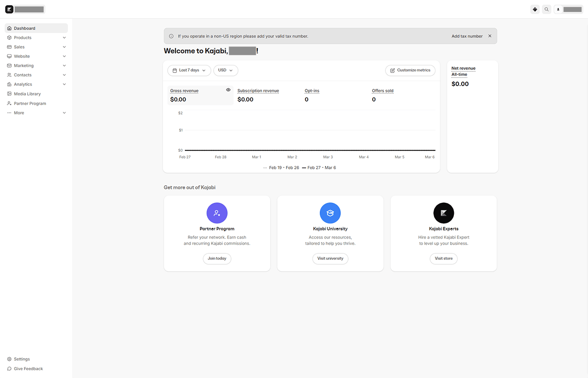The width and height of the screenshot is (588, 378).
Task: Click the Add tax number link
Action: click(x=467, y=36)
